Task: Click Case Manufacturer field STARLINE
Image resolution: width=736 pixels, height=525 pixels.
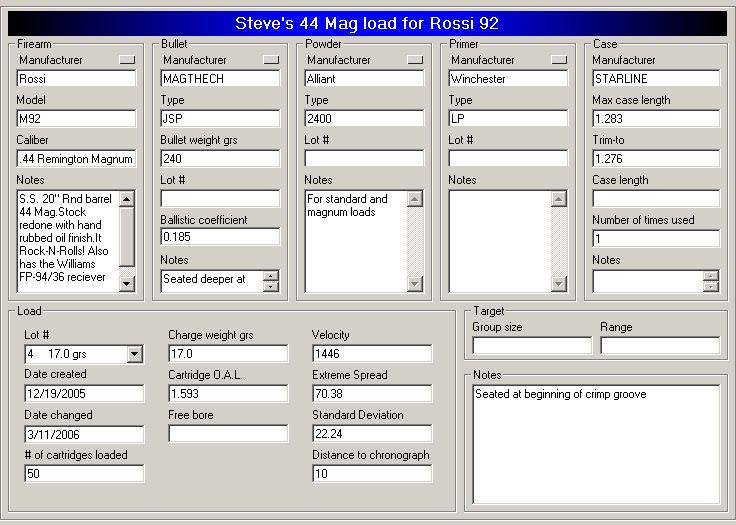Action: pyautogui.click(x=656, y=78)
